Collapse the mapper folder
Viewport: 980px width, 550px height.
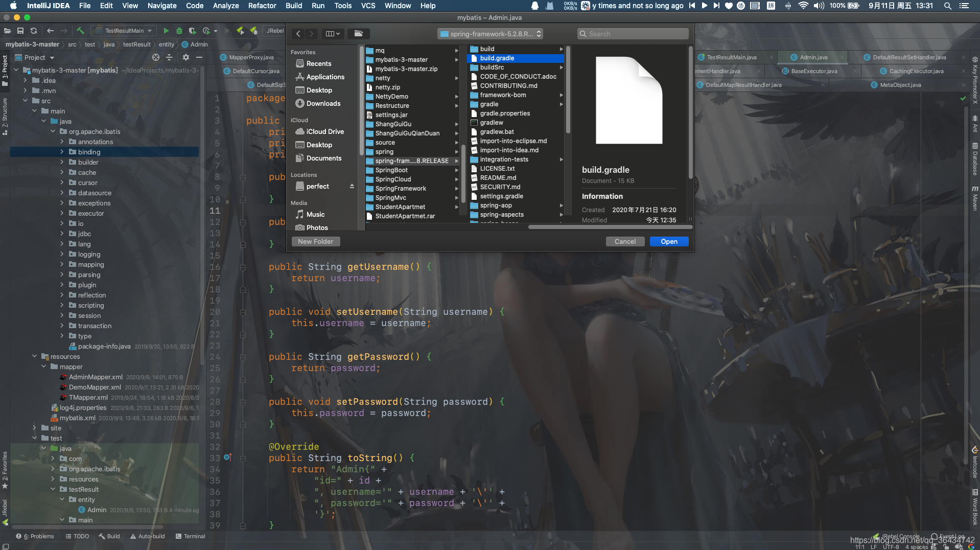[43, 366]
